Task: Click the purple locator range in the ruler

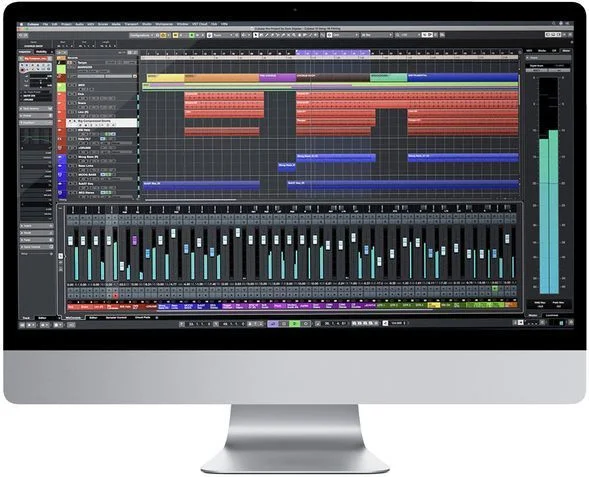Action: [x=333, y=53]
